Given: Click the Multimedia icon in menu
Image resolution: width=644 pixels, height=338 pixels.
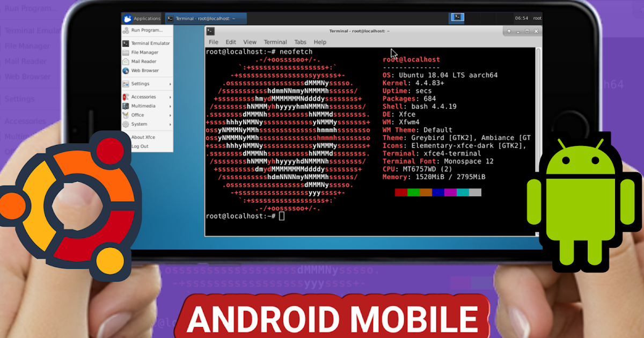Looking at the screenshot, I should click(126, 106).
